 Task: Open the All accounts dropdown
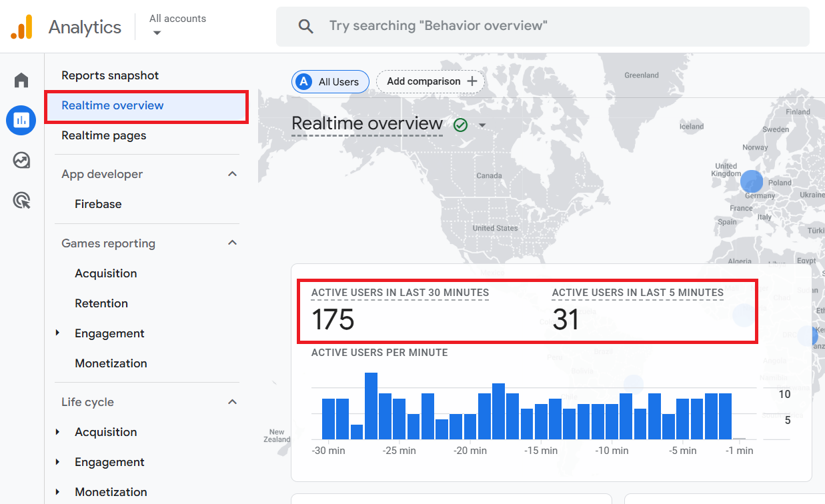coord(177,25)
